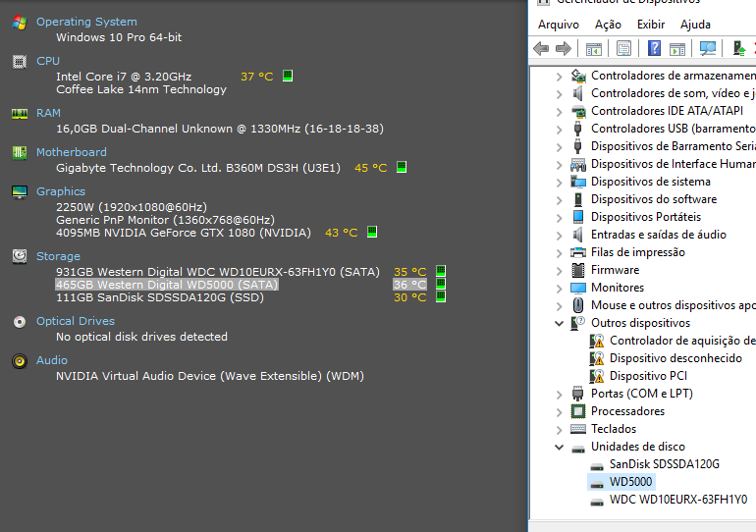
Task: Expand the Monitores node
Action: [x=559, y=289]
